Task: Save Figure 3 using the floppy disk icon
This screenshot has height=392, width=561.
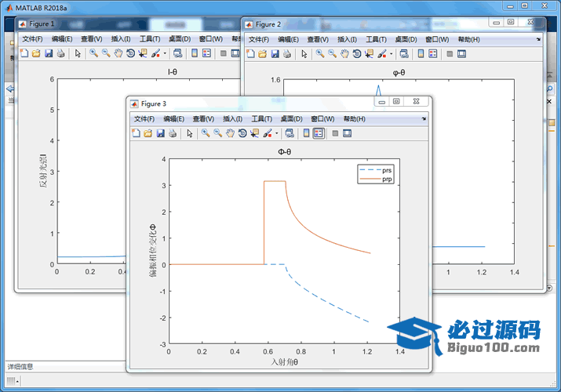Action: coord(160,133)
